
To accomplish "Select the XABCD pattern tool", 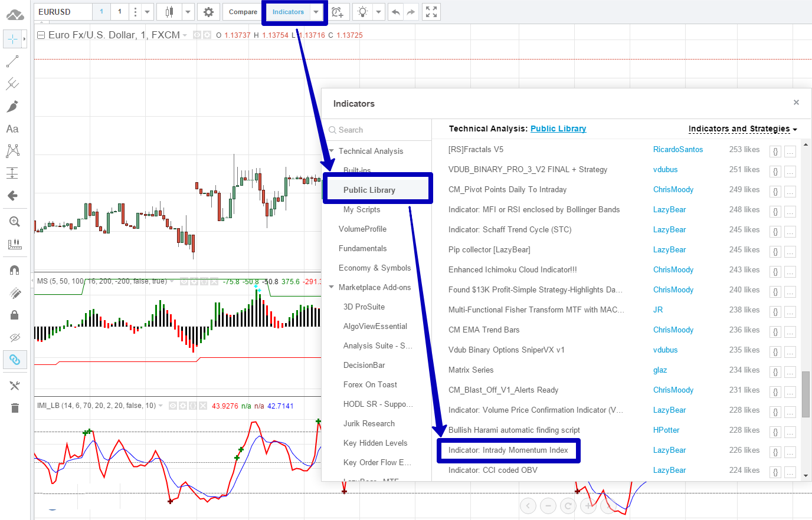I will coord(12,151).
